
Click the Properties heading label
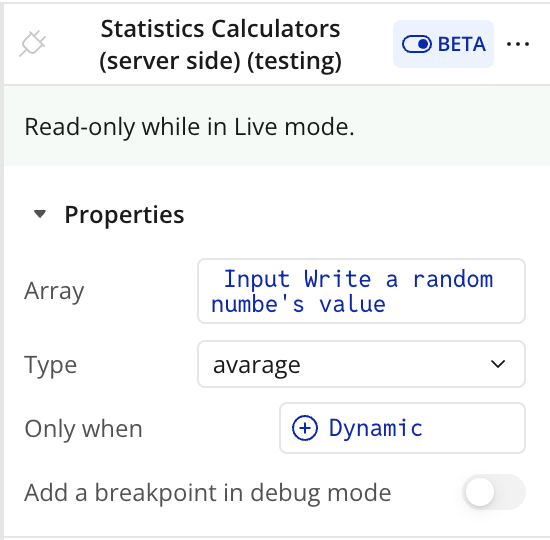click(x=125, y=214)
